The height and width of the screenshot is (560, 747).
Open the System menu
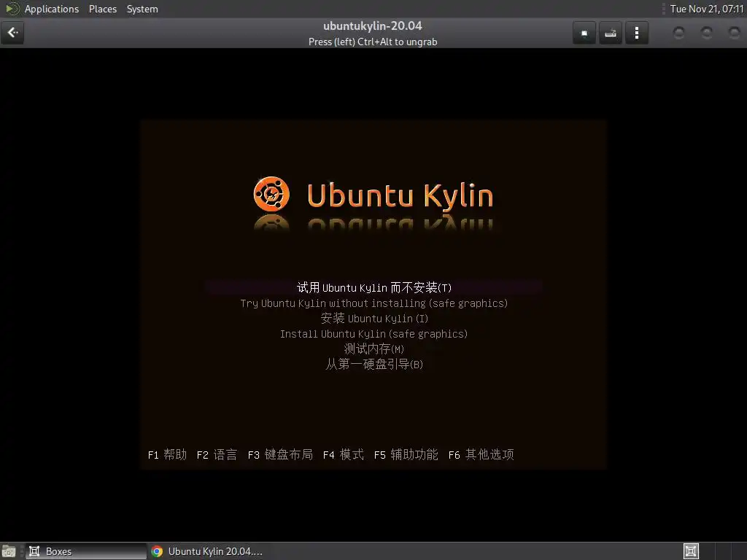coord(142,9)
